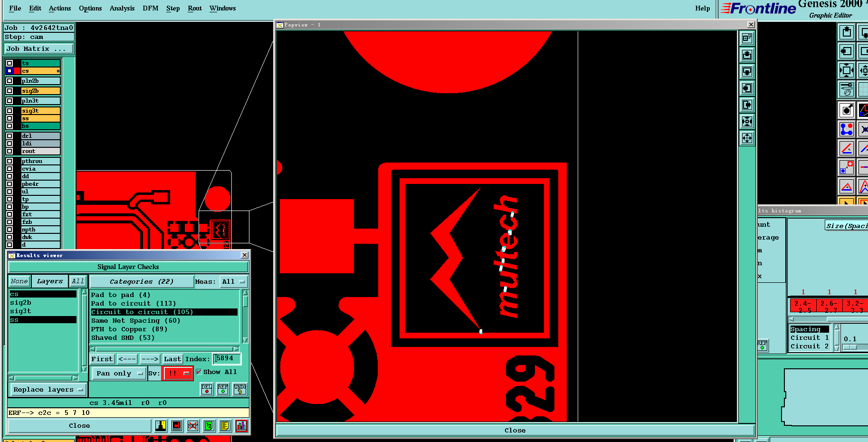Click the Index input field showing 5894
The height and width of the screenshot is (442, 868).
pyautogui.click(x=227, y=359)
